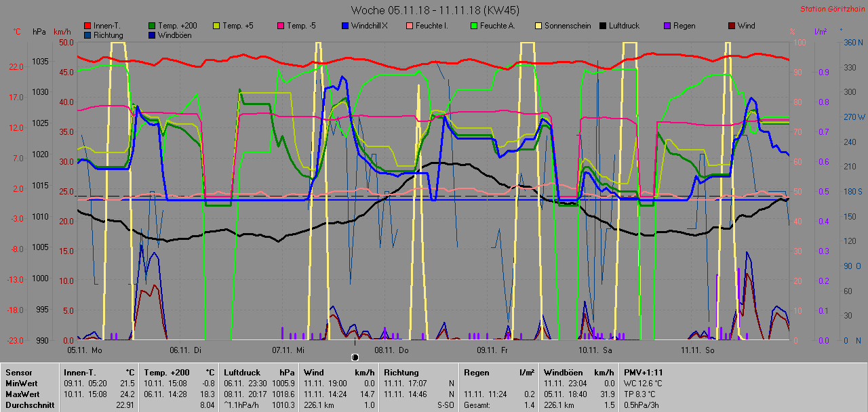Click the blue Windchill X legend swatch
868x412 pixels.
[346, 26]
